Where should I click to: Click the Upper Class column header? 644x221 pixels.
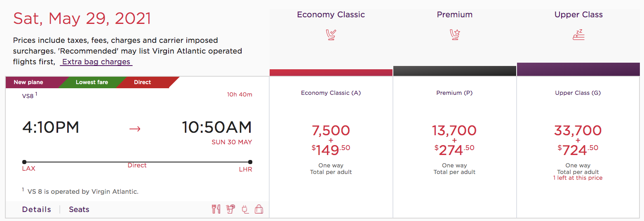(578, 14)
